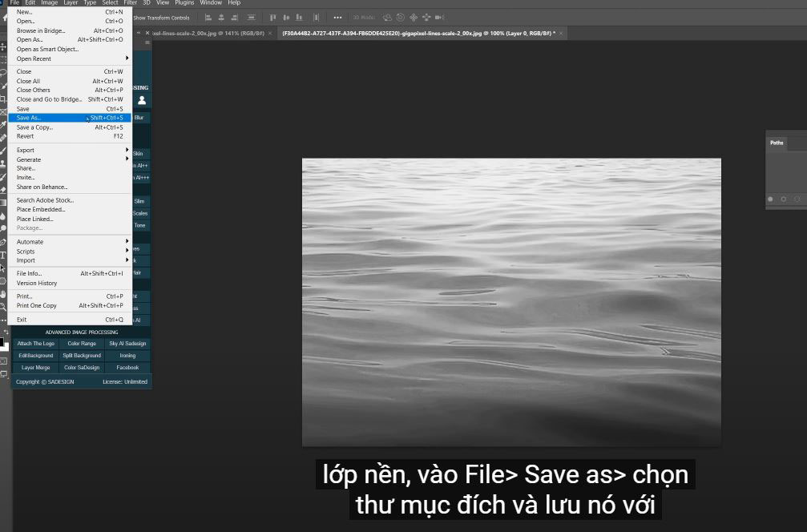Image resolution: width=807 pixels, height=532 pixels.
Task: Click the align top edges icon
Action: point(272,18)
